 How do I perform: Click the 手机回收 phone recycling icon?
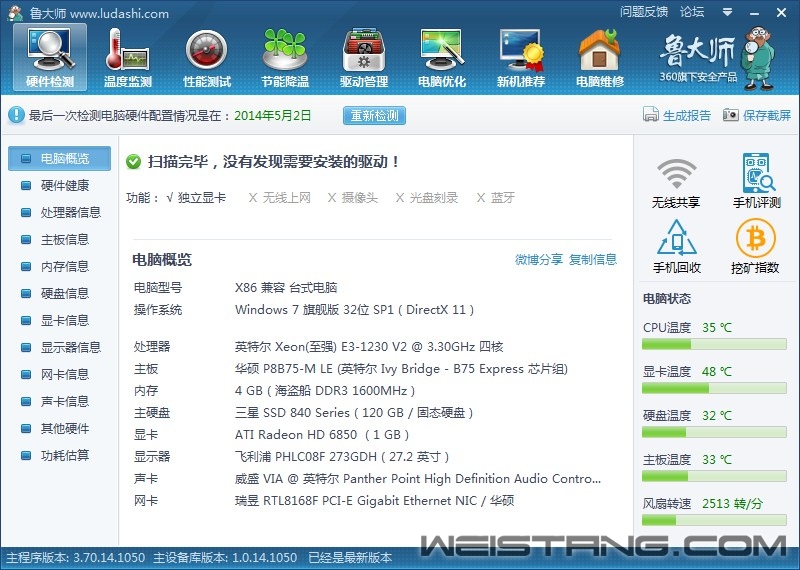(677, 238)
